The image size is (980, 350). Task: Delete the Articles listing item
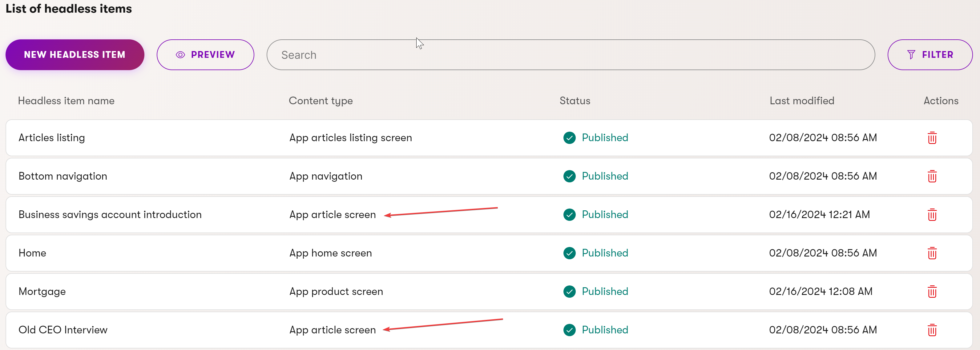pos(932,137)
